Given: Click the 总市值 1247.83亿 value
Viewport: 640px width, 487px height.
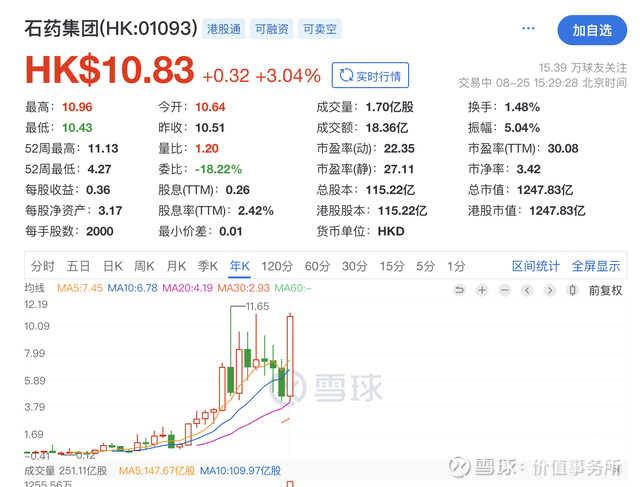Looking at the screenshot, I should point(545,190).
